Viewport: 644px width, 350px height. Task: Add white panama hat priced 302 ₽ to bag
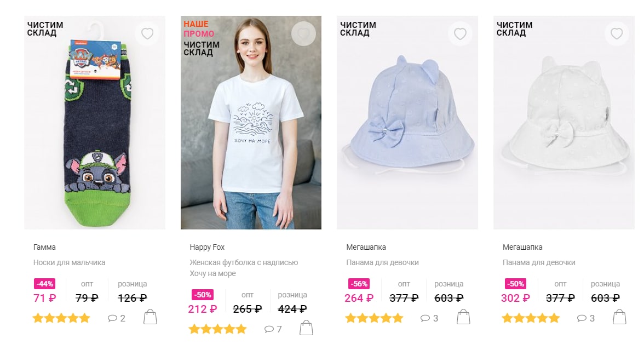tap(619, 317)
